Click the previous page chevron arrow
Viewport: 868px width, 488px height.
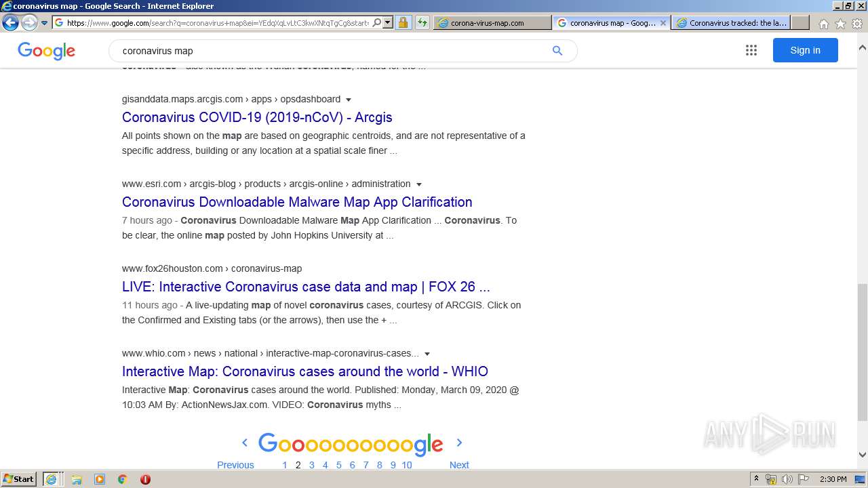pyautogui.click(x=245, y=443)
